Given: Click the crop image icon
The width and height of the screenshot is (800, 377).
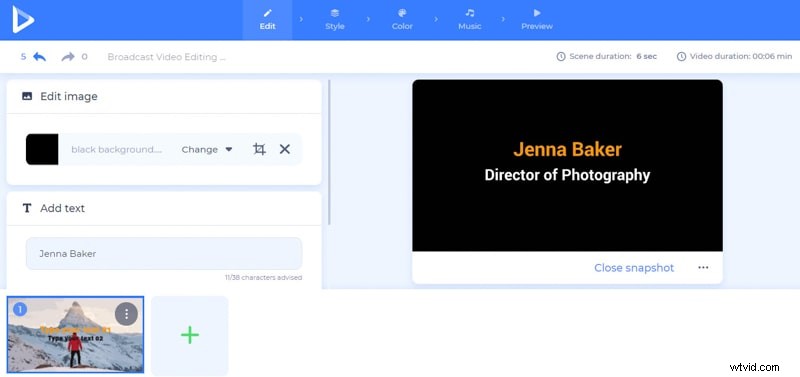Looking at the screenshot, I should click(259, 149).
